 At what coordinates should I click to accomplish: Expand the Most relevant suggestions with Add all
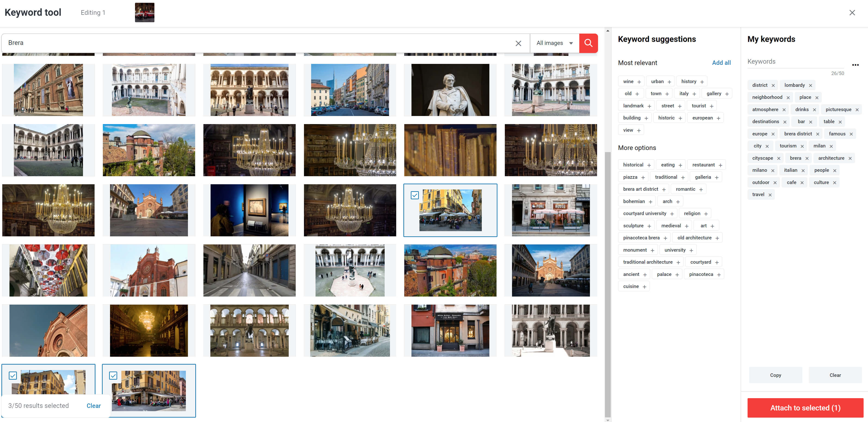click(x=721, y=63)
